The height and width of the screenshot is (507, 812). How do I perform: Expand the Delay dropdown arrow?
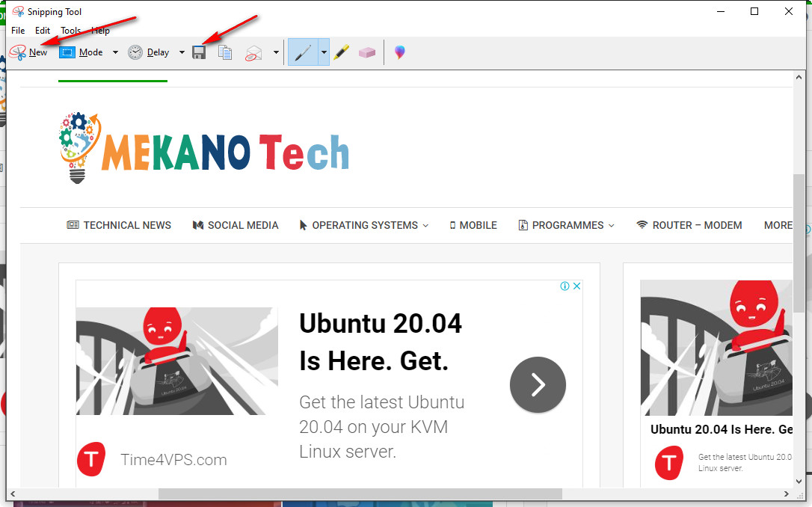tap(182, 52)
